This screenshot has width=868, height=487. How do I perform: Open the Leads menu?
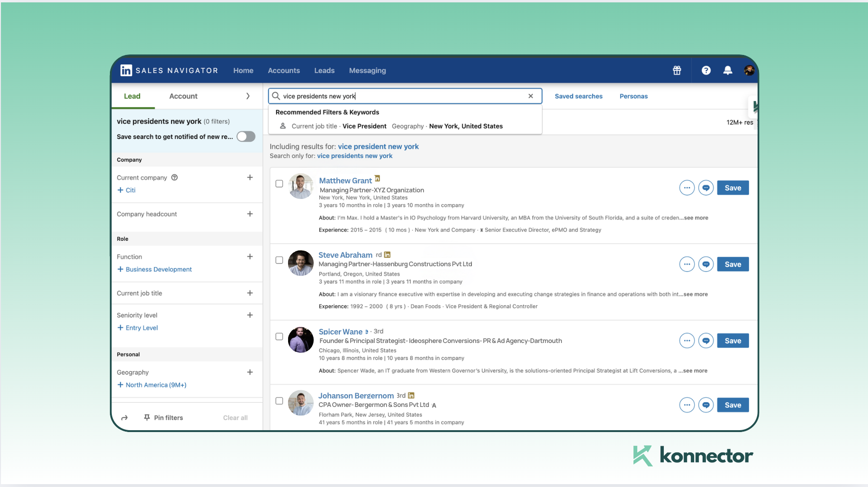325,71
